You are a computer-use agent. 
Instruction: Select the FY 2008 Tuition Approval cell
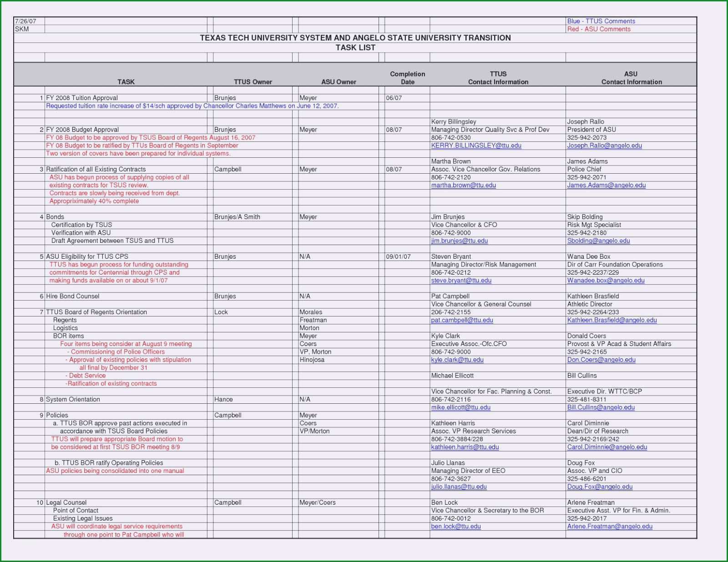click(x=126, y=98)
